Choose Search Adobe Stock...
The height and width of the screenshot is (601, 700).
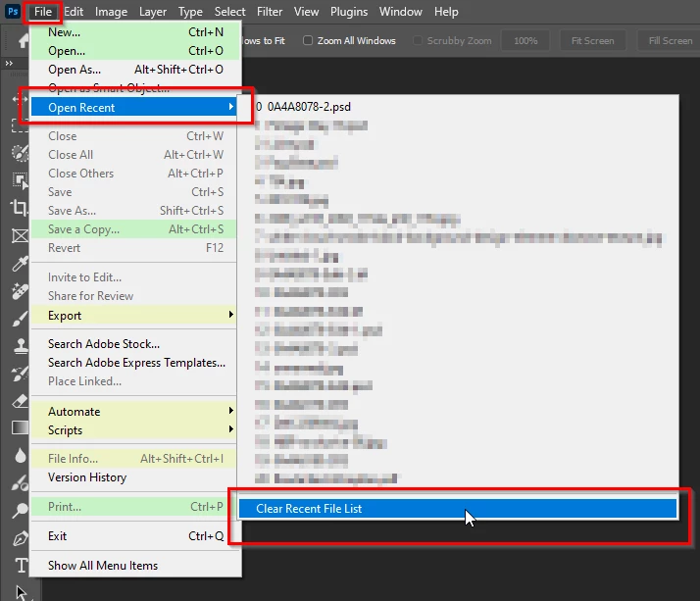133,344
